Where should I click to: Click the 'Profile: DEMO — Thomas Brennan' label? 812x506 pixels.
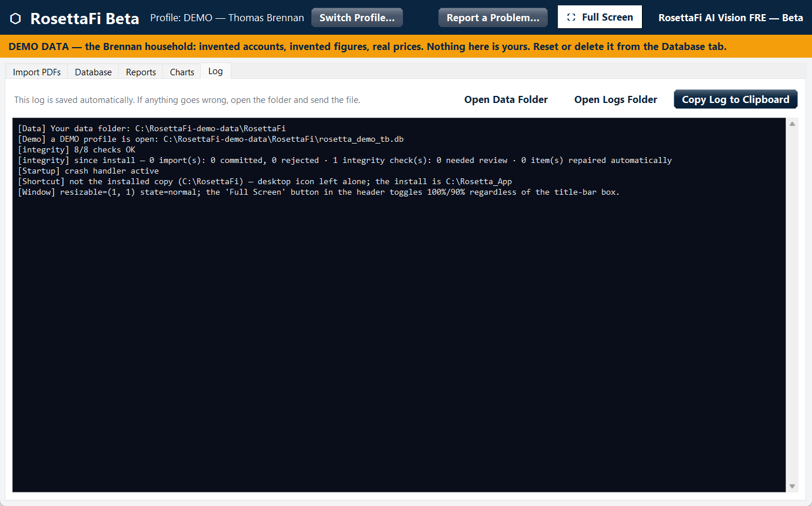227,18
